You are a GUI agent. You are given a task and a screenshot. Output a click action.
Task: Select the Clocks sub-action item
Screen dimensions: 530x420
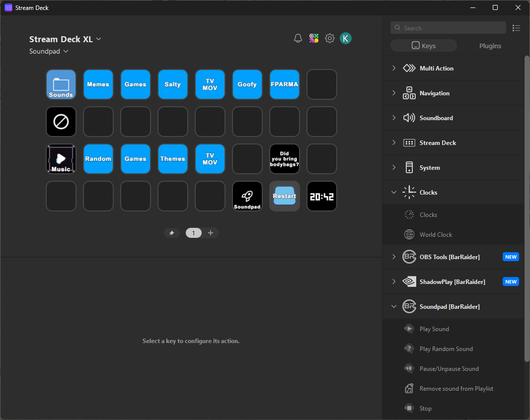tap(454, 214)
